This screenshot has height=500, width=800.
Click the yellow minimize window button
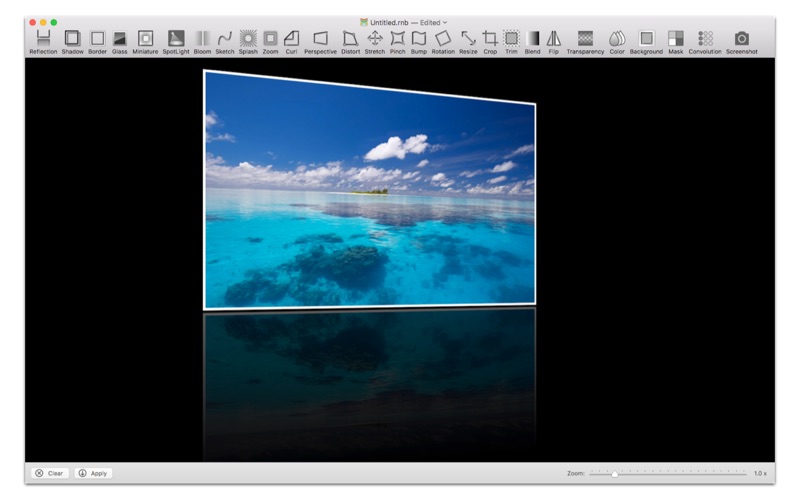pos(43,22)
